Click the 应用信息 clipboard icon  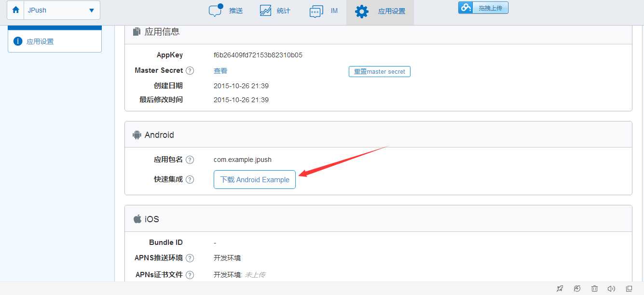(x=137, y=31)
